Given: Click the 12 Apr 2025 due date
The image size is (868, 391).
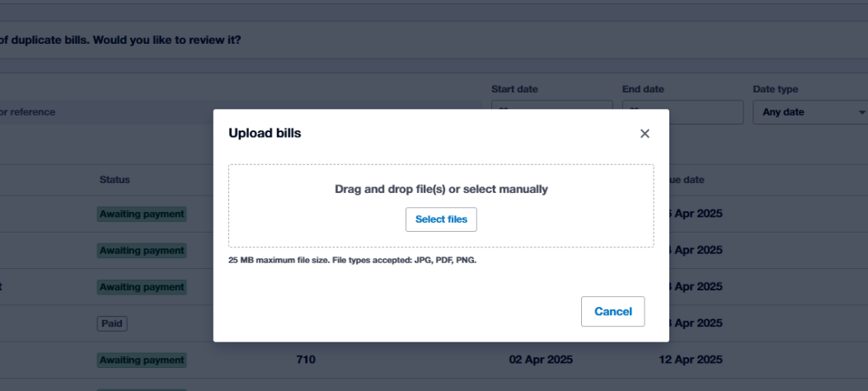Looking at the screenshot, I should pyautogui.click(x=689, y=360).
